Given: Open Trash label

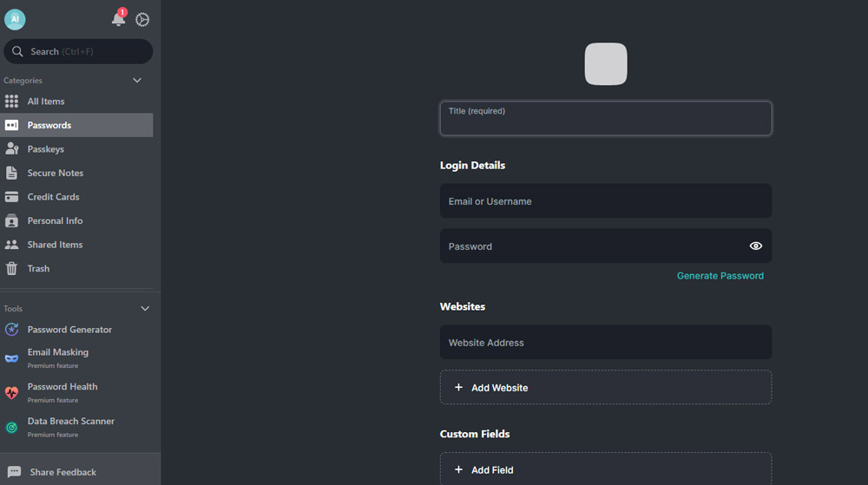Looking at the screenshot, I should coord(38,268).
